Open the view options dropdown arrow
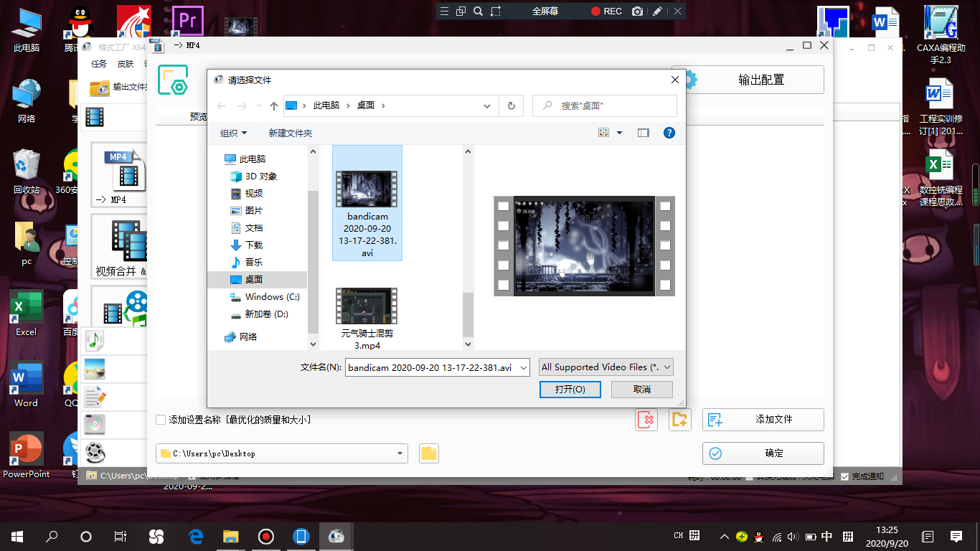Image resolution: width=980 pixels, height=551 pixels. point(619,133)
